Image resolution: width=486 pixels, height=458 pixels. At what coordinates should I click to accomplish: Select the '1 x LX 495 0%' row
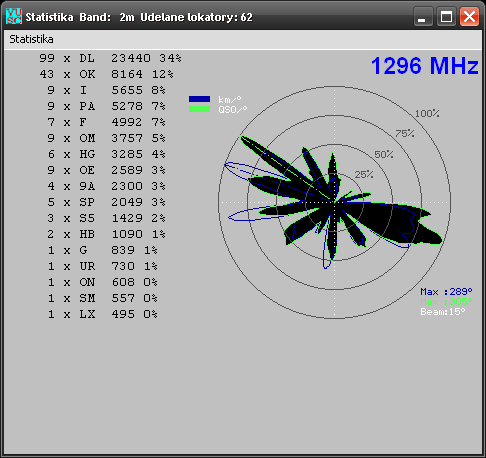pyautogui.click(x=102, y=314)
